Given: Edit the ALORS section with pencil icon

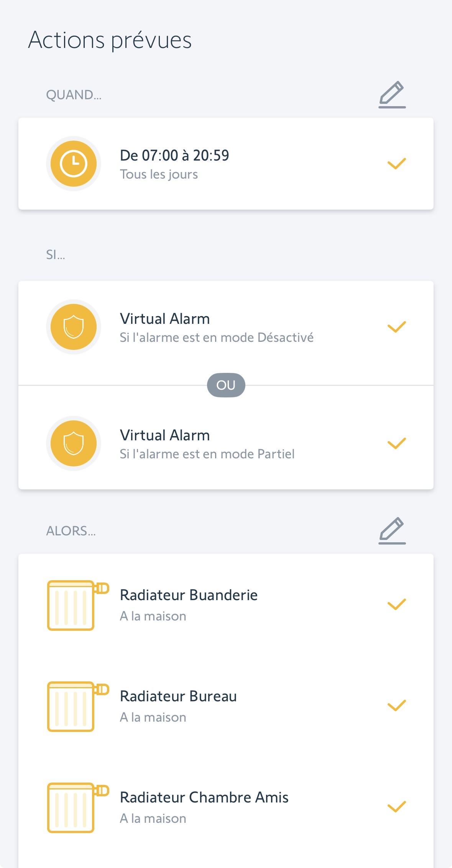Looking at the screenshot, I should coord(392,530).
